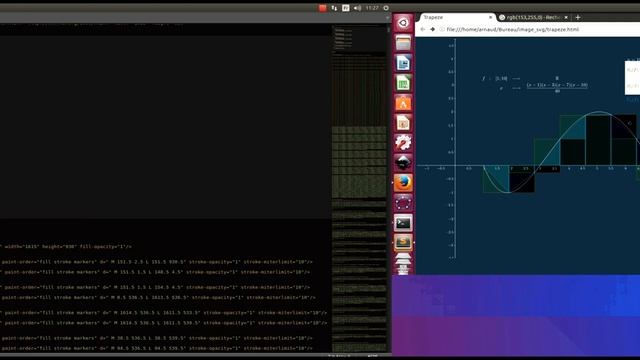
Task: Open the purple geometry app dock icon
Action: (403, 203)
